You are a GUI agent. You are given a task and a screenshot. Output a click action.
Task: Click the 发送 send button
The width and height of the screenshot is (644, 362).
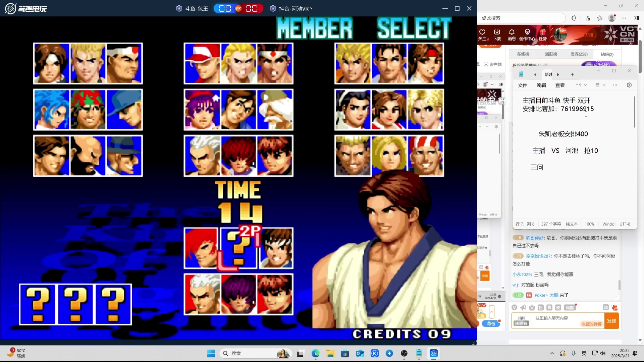[x=611, y=321]
